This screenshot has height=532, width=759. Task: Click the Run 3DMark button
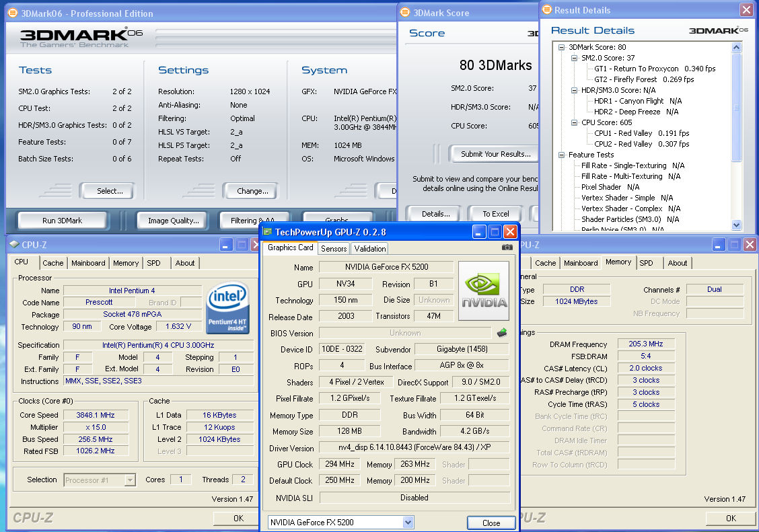pos(63,221)
